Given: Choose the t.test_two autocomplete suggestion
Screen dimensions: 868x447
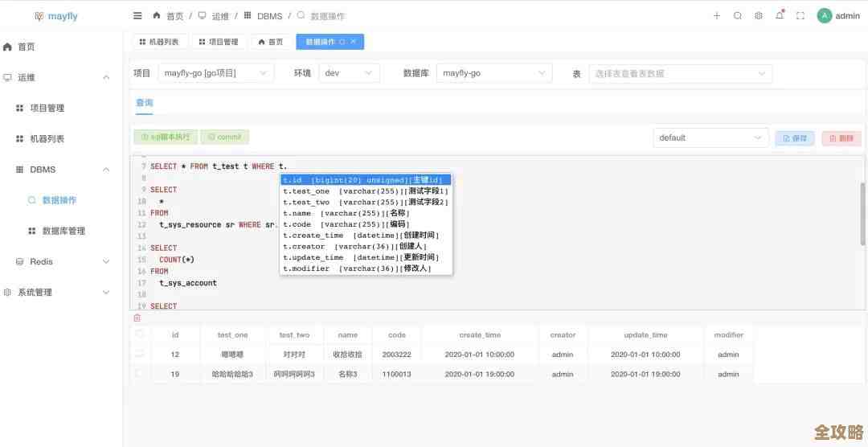Looking at the screenshot, I should click(x=366, y=202).
